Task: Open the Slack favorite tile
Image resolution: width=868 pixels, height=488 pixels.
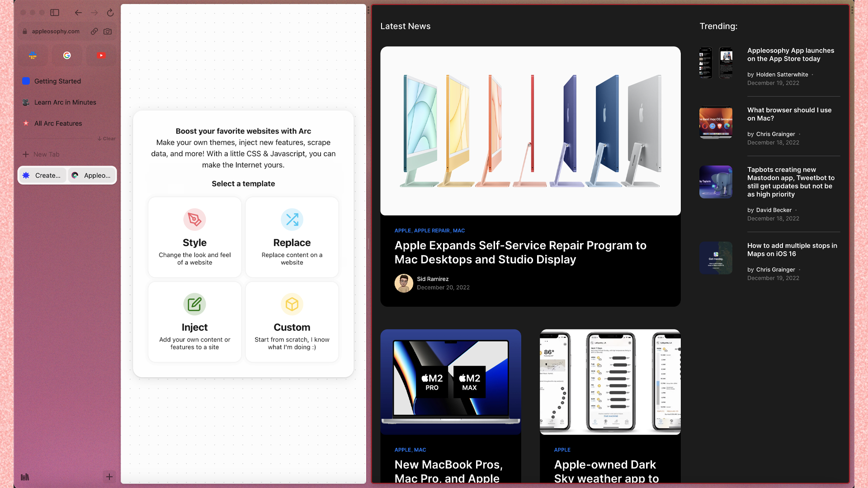Action: [33, 55]
